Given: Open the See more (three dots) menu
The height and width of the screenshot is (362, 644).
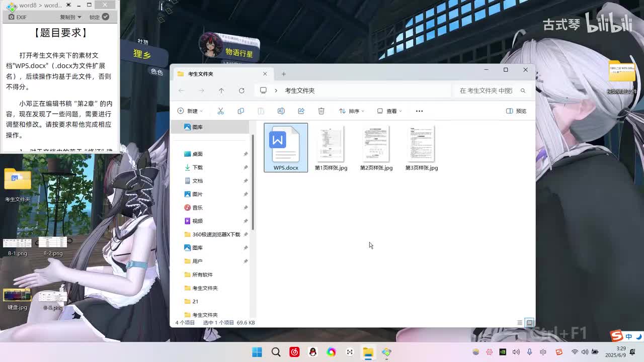Looking at the screenshot, I should (419, 111).
